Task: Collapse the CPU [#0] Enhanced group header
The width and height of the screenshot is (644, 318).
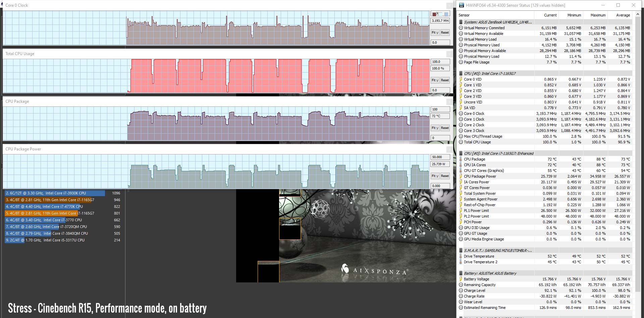Action: pyautogui.click(x=545, y=153)
